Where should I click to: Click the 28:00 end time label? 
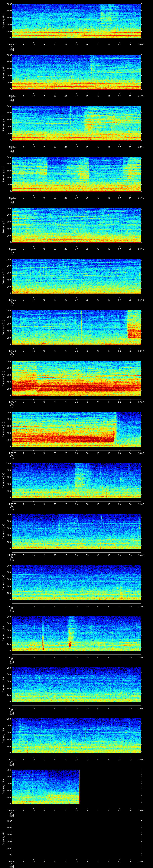coord(141,453)
